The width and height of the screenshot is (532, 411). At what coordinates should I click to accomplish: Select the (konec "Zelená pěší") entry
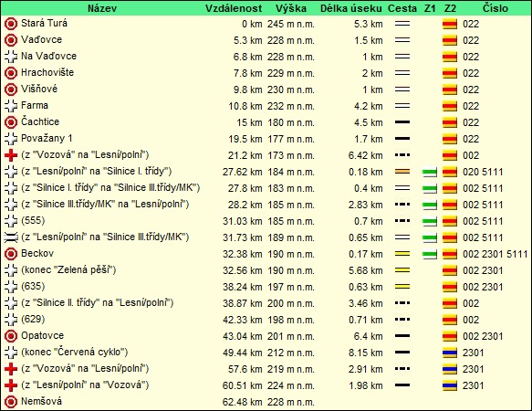click(x=68, y=270)
